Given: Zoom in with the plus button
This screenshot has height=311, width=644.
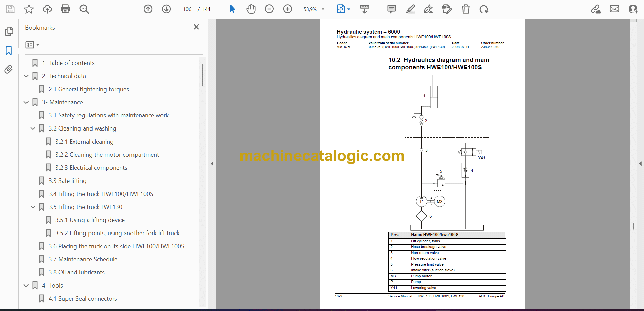Looking at the screenshot, I should click(x=288, y=9).
